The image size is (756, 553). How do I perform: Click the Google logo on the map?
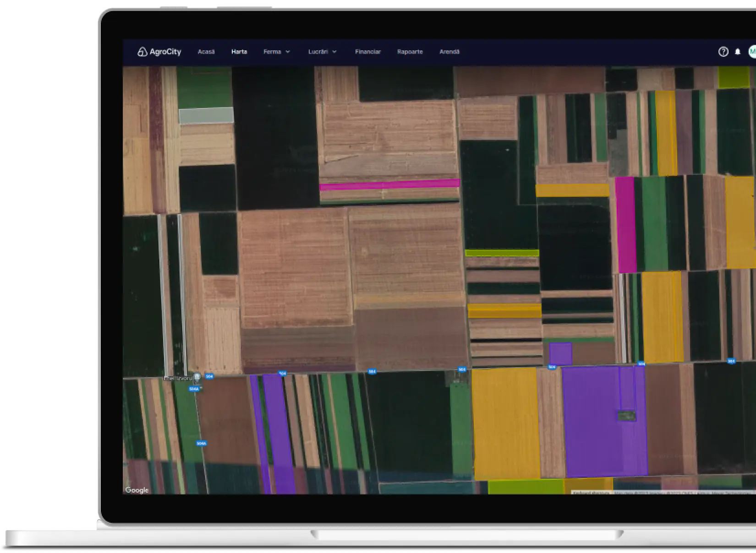pos(137,490)
